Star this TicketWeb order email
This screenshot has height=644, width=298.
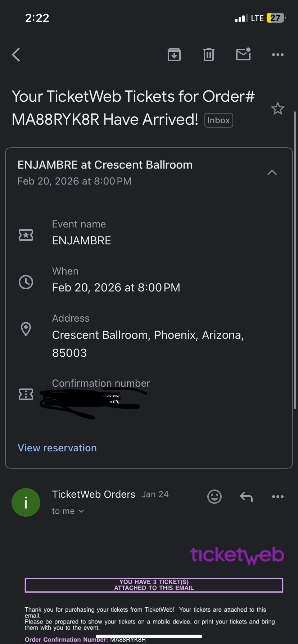click(x=277, y=109)
